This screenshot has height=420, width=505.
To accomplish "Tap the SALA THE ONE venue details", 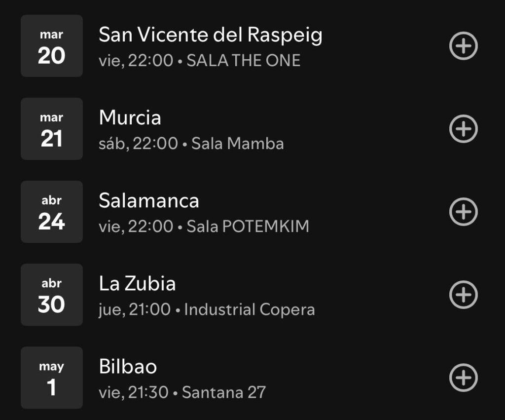I will (x=244, y=61).
